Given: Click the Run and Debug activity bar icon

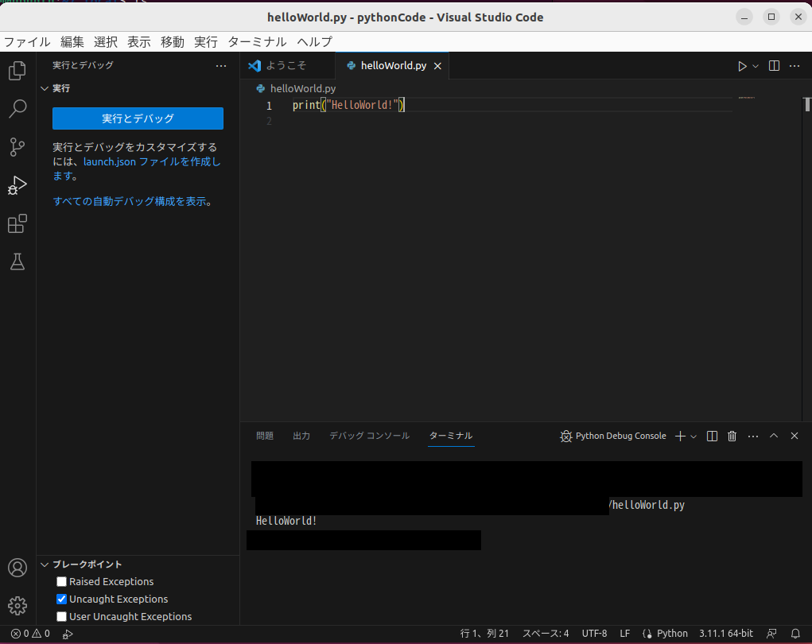Looking at the screenshot, I should [x=17, y=185].
